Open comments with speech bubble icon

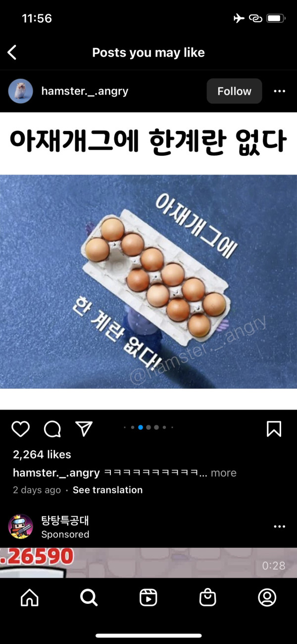point(52,429)
